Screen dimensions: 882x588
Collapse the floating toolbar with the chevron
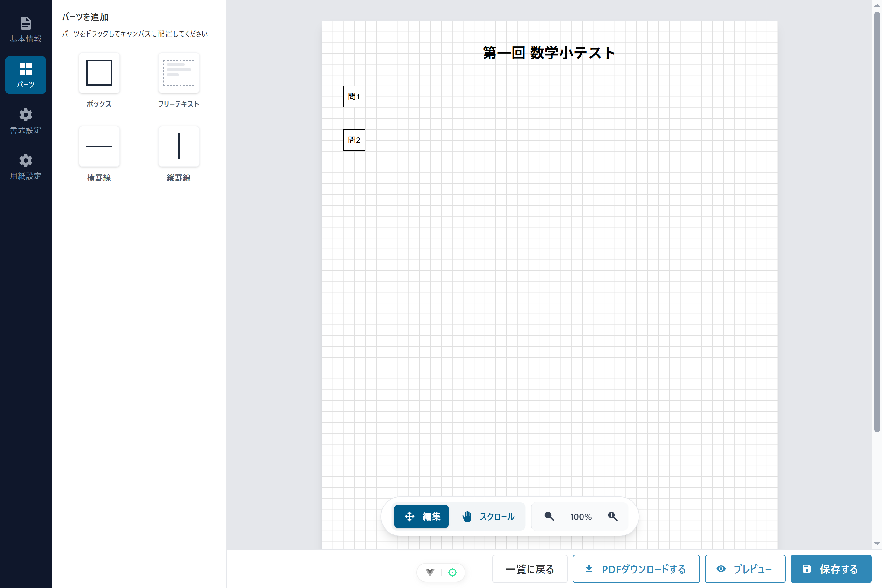point(429,573)
